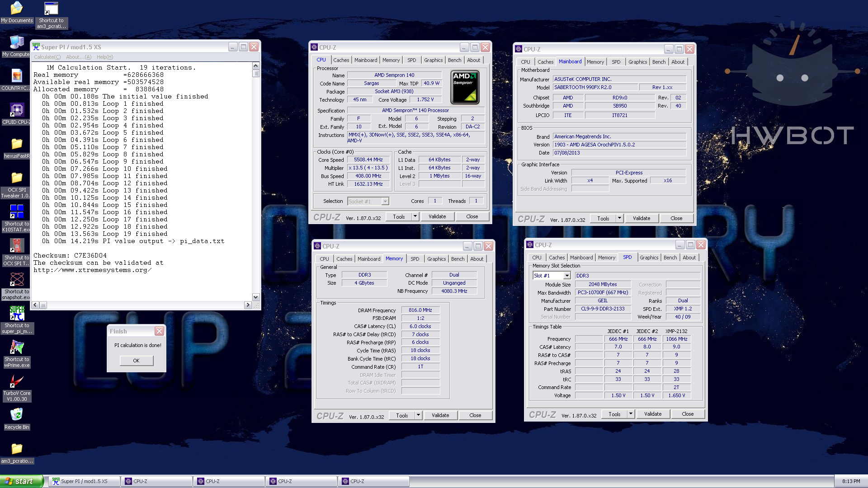
Task: Click AMD Sempron logo in CPU-Z
Action: pyautogui.click(x=465, y=88)
